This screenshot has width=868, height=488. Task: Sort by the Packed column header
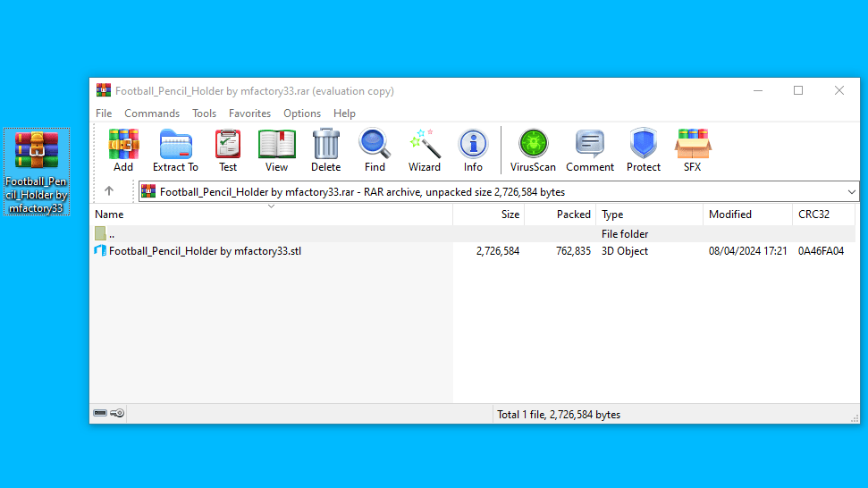(560, 215)
